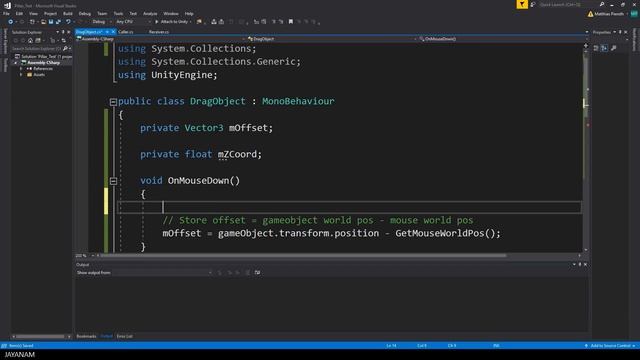Open the Tools menu

[x=118, y=13]
